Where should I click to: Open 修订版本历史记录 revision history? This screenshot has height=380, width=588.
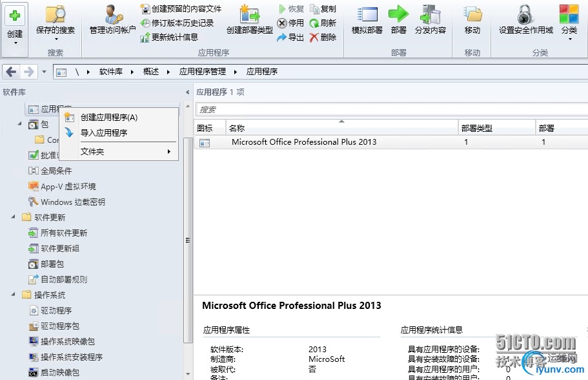(177, 23)
